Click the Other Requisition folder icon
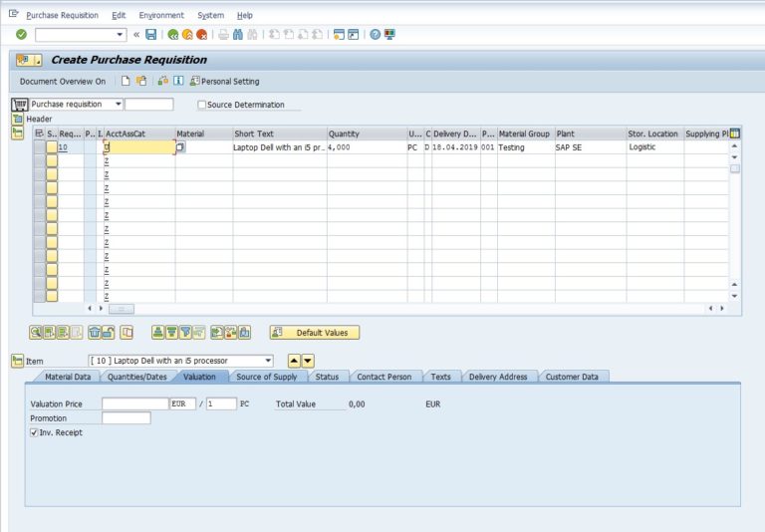 pyautogui.click(x=141, y=81)
